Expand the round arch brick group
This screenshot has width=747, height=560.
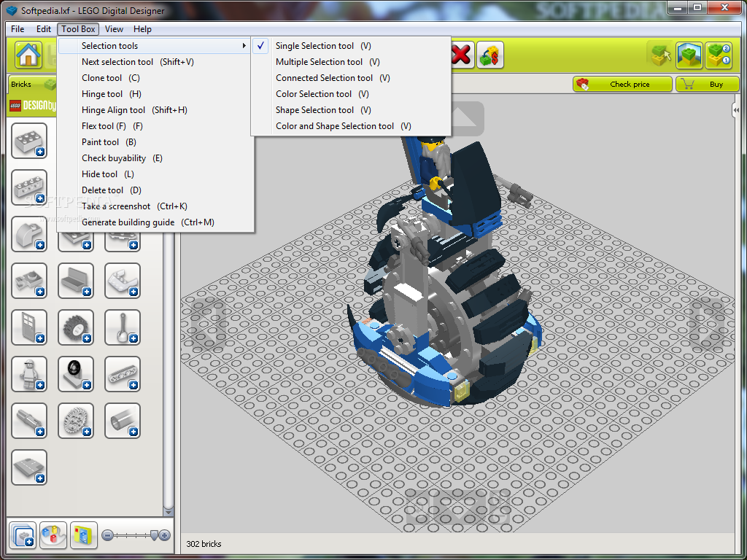(x=29, y=234)
